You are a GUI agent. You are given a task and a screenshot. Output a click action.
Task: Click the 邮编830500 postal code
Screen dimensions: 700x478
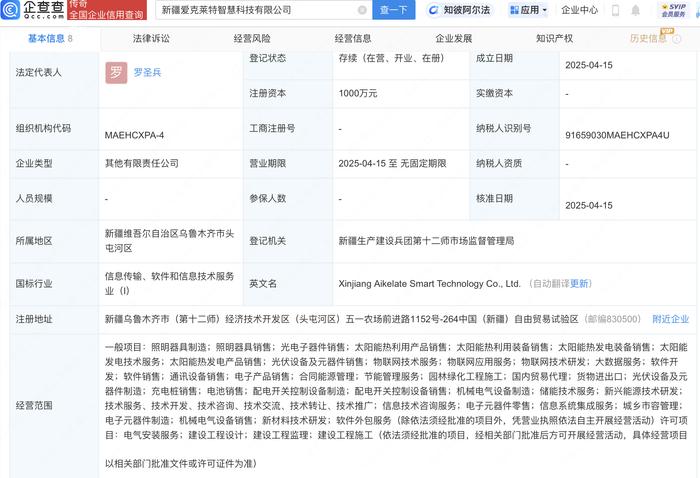coord(614,319)
